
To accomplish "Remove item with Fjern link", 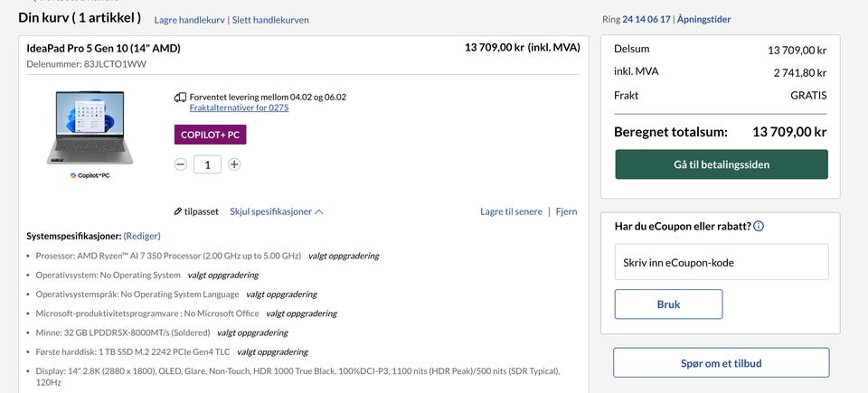I will tap(566, 211).
